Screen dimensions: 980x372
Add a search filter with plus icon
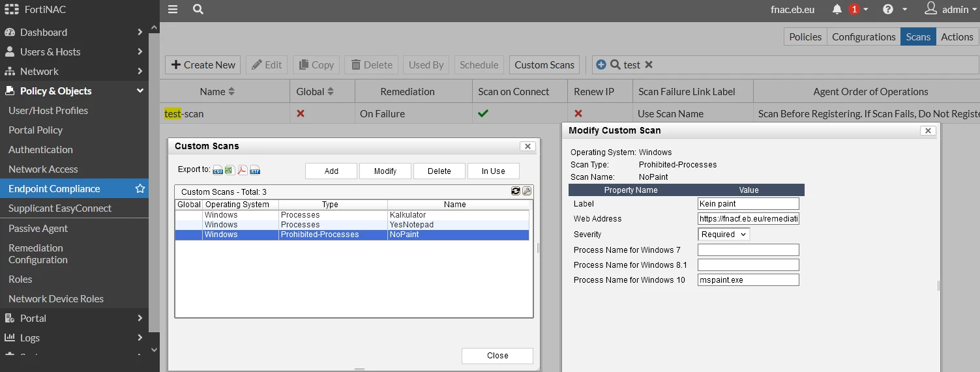(x=601, y=64)
